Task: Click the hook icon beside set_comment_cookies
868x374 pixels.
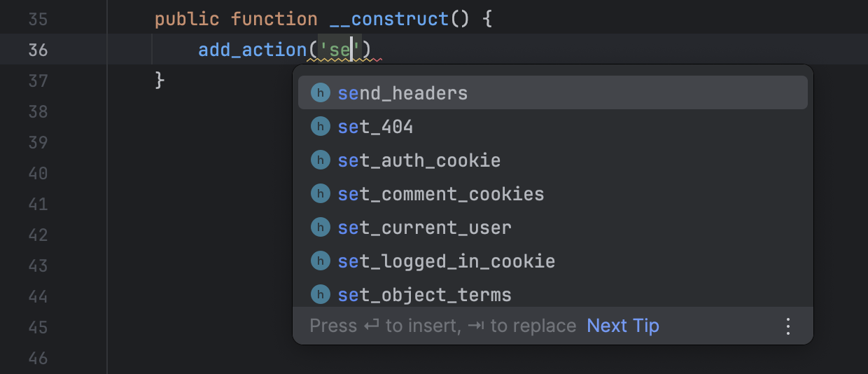Action: pos(320,194)
